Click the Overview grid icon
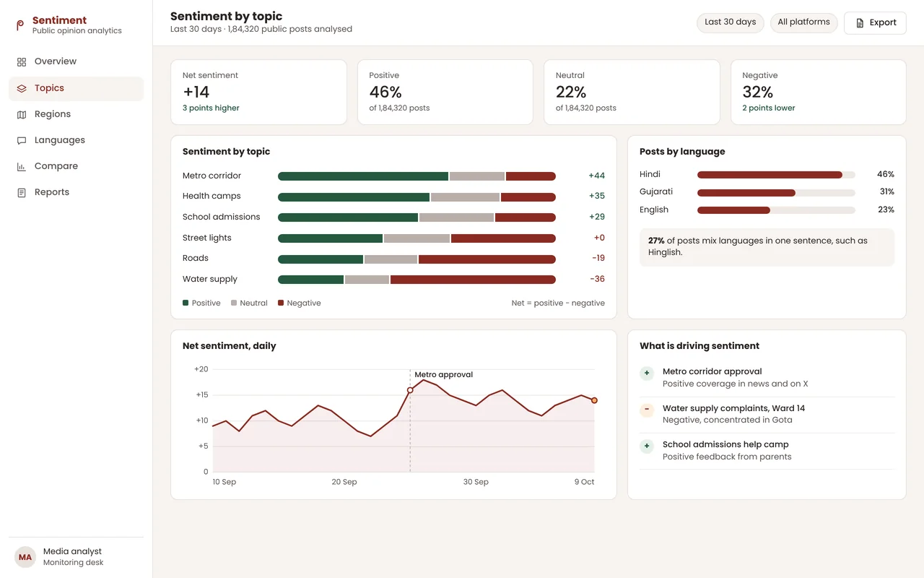 tap(22, 62)
